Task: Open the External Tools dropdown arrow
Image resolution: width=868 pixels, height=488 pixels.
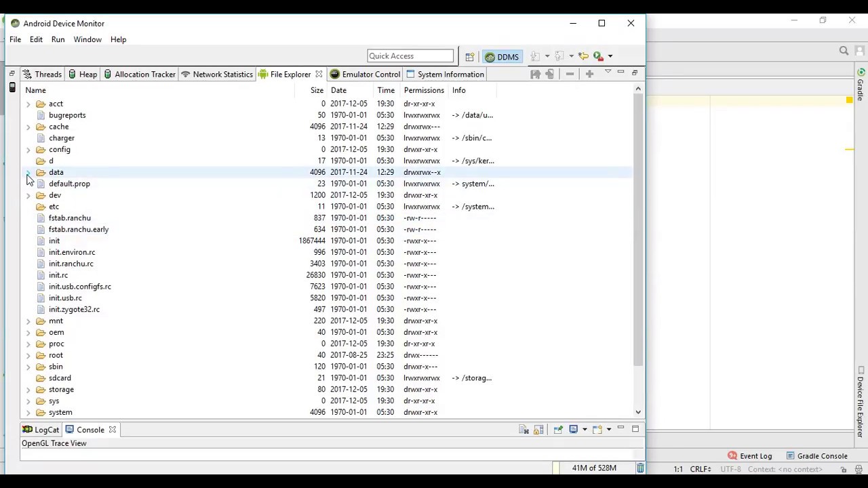Action: coord(610,56)
